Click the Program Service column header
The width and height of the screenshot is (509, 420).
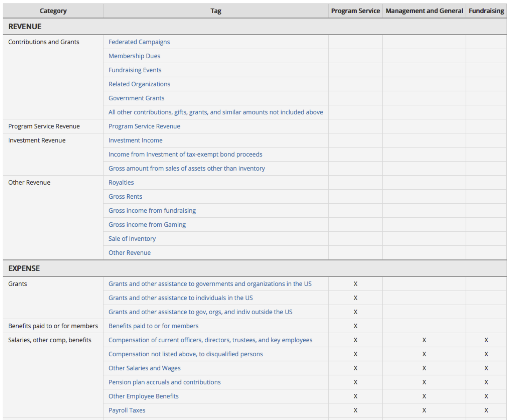tap(355, 11)
